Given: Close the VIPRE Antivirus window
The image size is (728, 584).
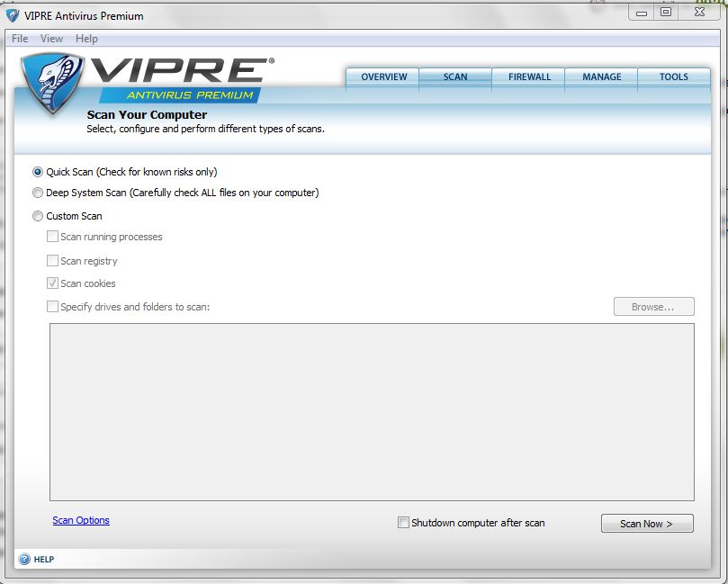Looking at the screenshot, I should [700, 13].
